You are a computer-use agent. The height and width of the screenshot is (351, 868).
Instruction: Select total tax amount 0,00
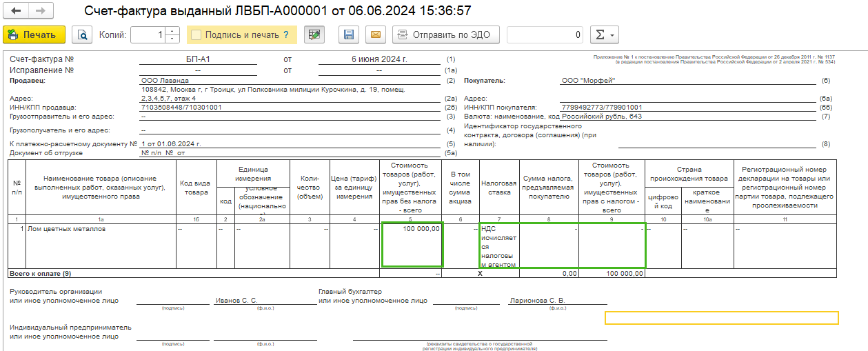pos(549,273)
